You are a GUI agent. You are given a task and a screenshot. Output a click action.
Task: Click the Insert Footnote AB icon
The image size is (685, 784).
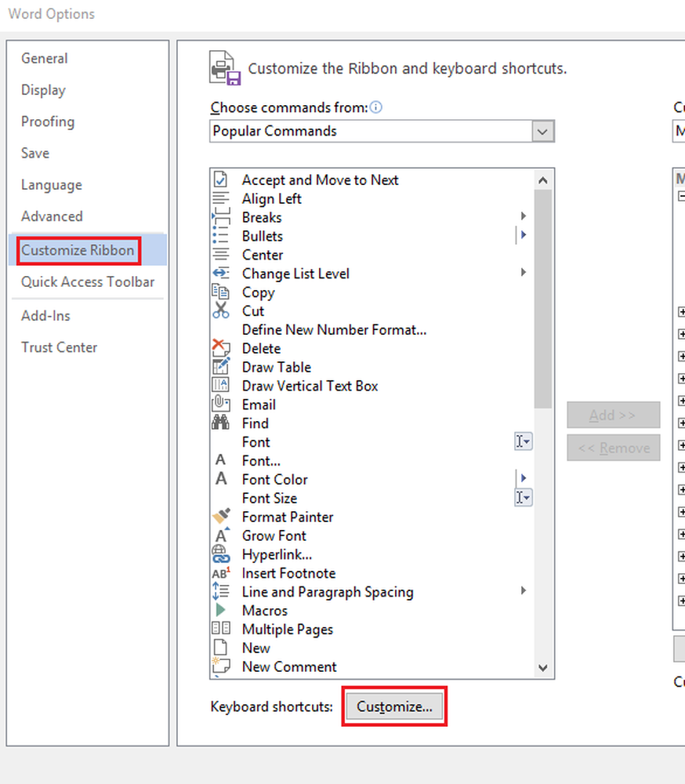[221, 573]
